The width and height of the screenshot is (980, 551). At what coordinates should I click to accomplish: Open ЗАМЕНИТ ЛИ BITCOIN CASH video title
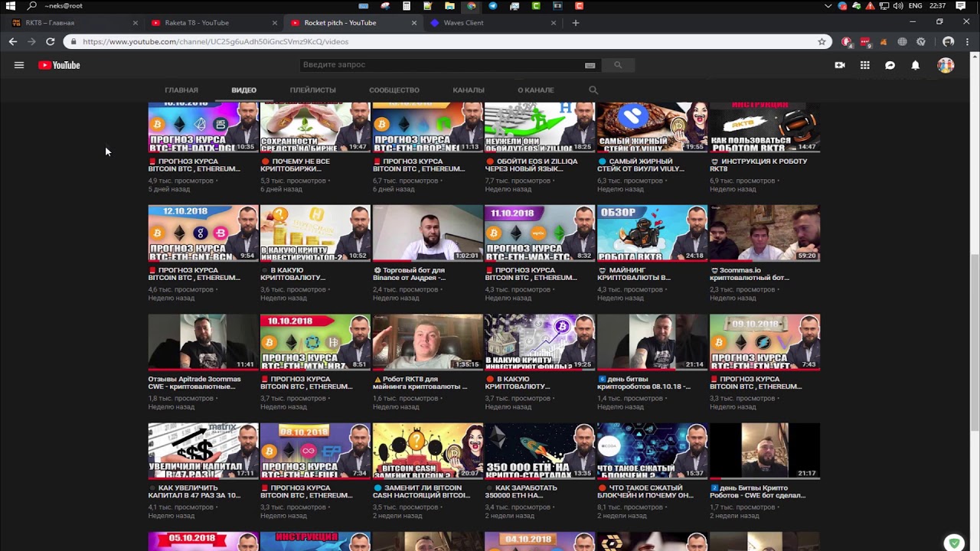pos(422,491)
